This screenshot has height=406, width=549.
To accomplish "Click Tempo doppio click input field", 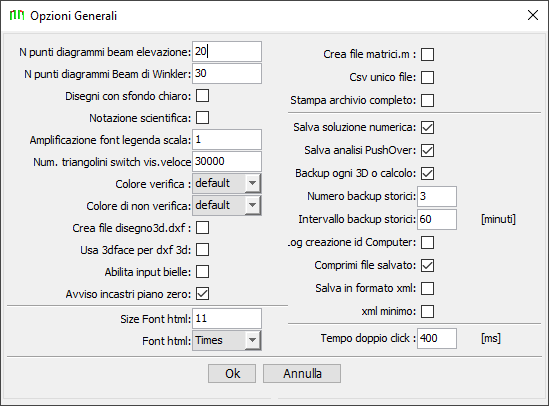I will click(x=437, y=338).
